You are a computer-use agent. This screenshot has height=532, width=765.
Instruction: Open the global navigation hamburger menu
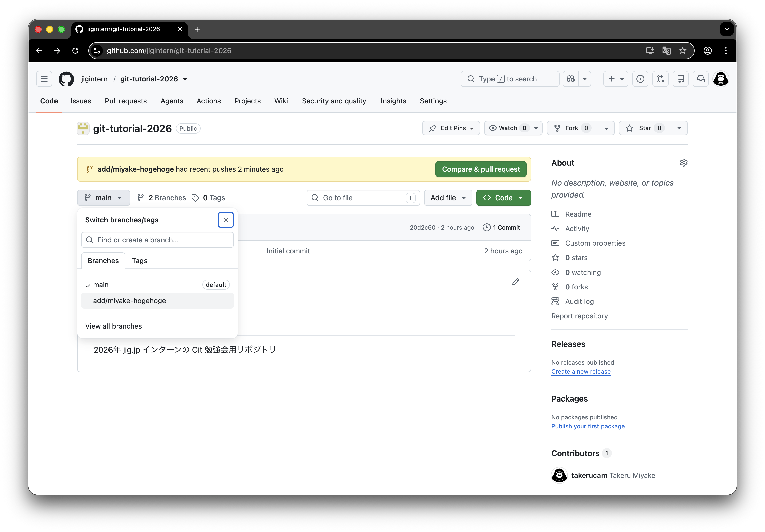click(x=44, y=79)
